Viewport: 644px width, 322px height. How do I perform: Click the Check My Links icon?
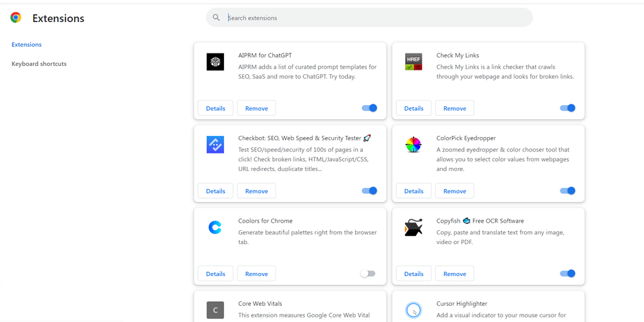413,62
